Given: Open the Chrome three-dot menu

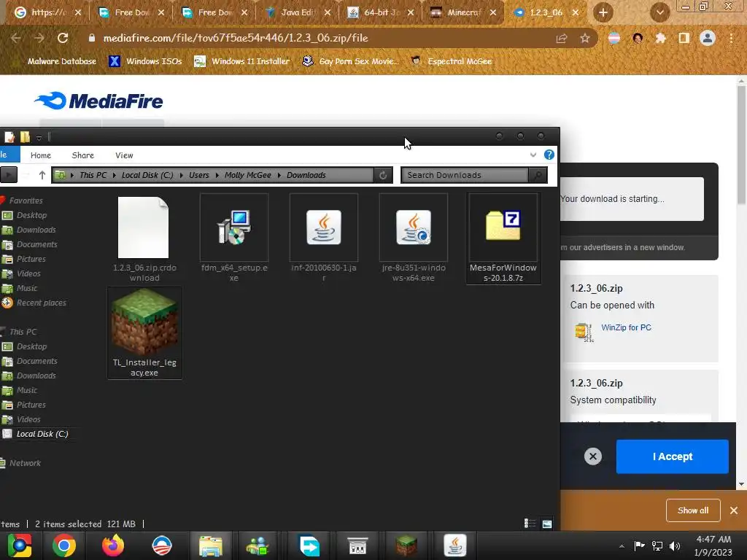Looking at the screenshot, I should coord(731,38).
